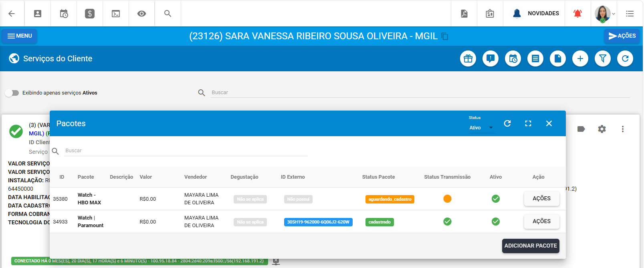
Task: Refresh services with the circular arrow icon
Action: [625, 59]
